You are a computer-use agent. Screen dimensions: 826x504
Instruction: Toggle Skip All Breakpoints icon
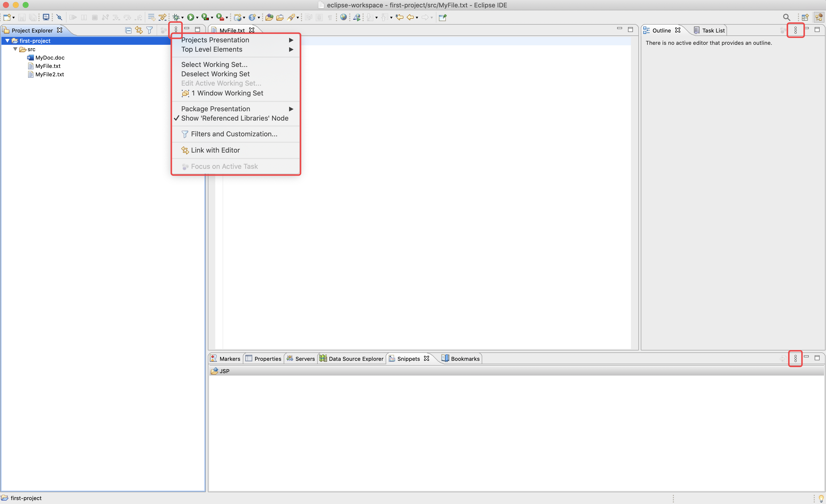click(x=59, y=17)
